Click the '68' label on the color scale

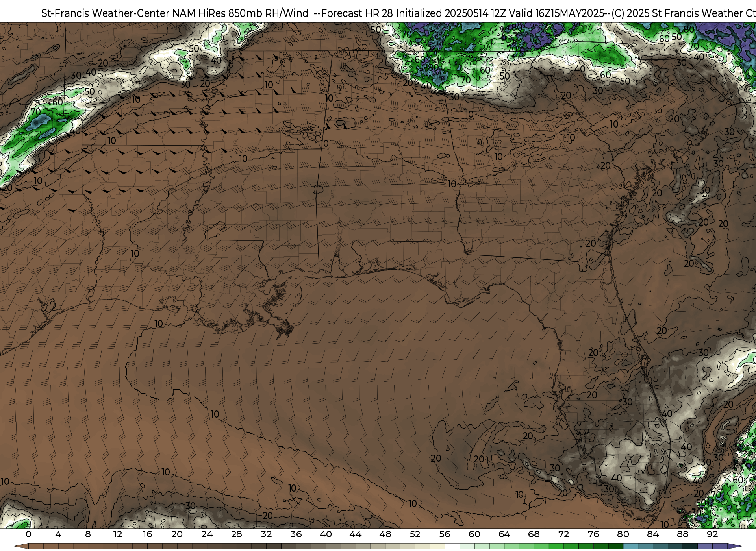tap(534, 534)
